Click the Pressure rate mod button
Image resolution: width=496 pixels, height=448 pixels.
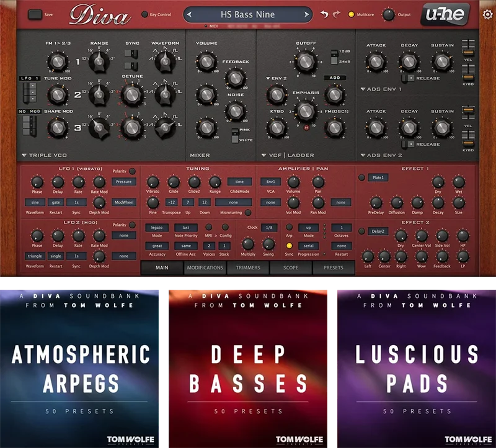click(123, 182)
